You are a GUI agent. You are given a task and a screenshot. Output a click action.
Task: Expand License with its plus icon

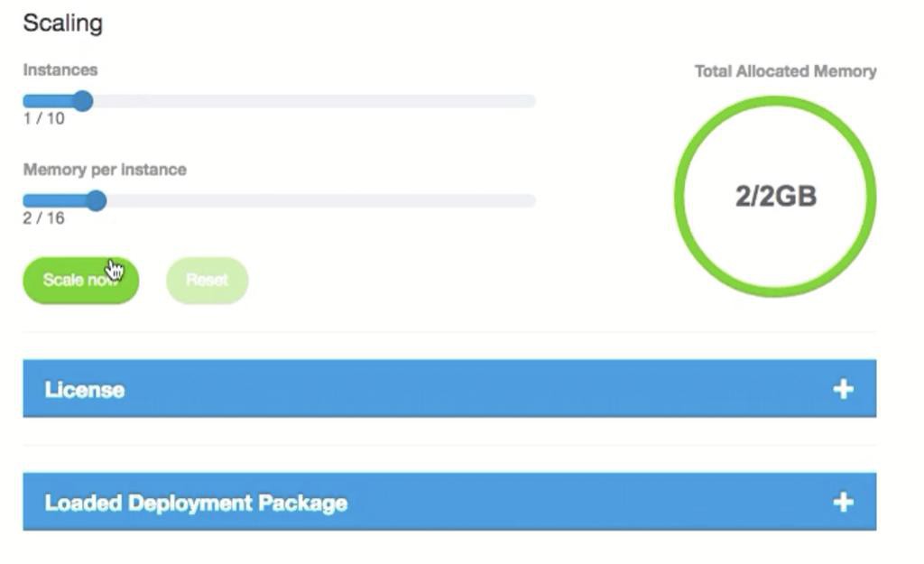tap(843, 389)
